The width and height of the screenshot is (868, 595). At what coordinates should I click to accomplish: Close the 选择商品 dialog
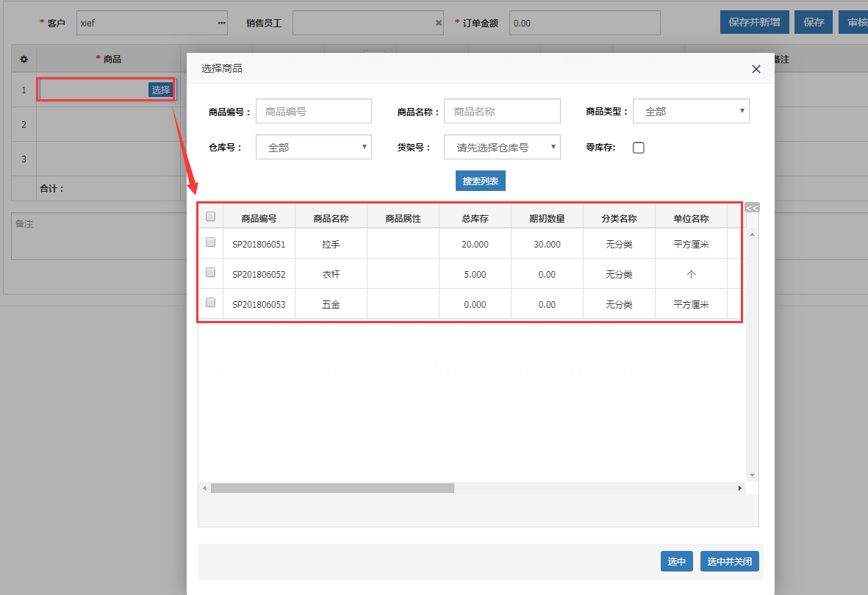[x=756, y=69]
